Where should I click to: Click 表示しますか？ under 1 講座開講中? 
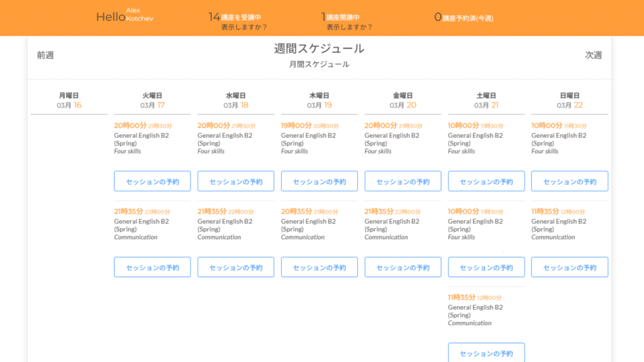[349, 27]
